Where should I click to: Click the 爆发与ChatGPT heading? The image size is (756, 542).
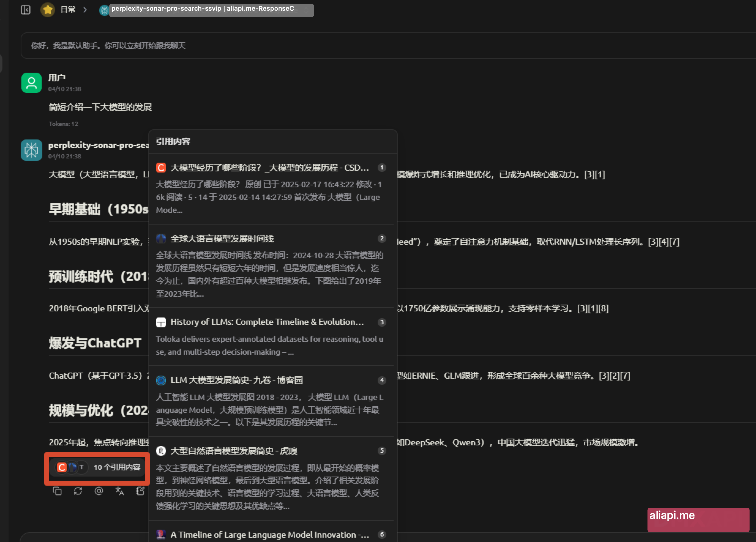(x=95, y=343)
